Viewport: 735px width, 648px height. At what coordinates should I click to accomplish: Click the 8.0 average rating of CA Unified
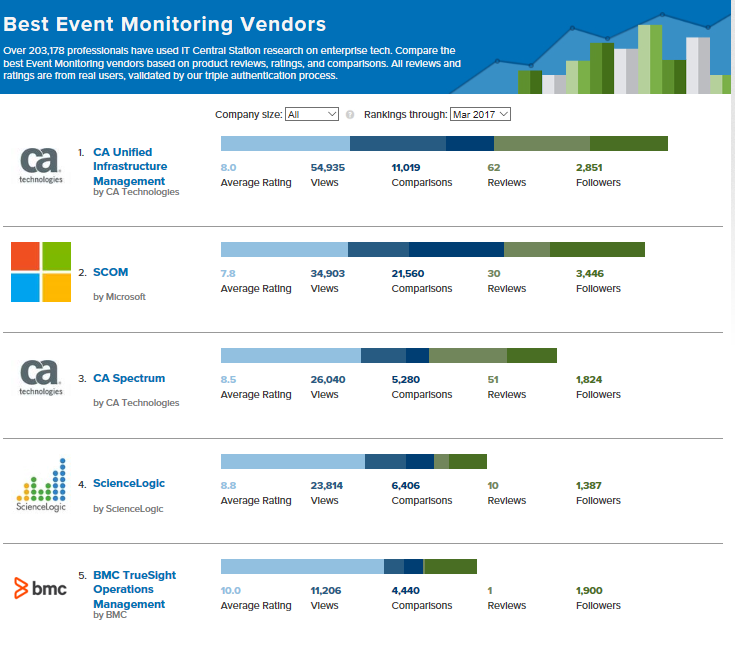click(x=228, y=167)
